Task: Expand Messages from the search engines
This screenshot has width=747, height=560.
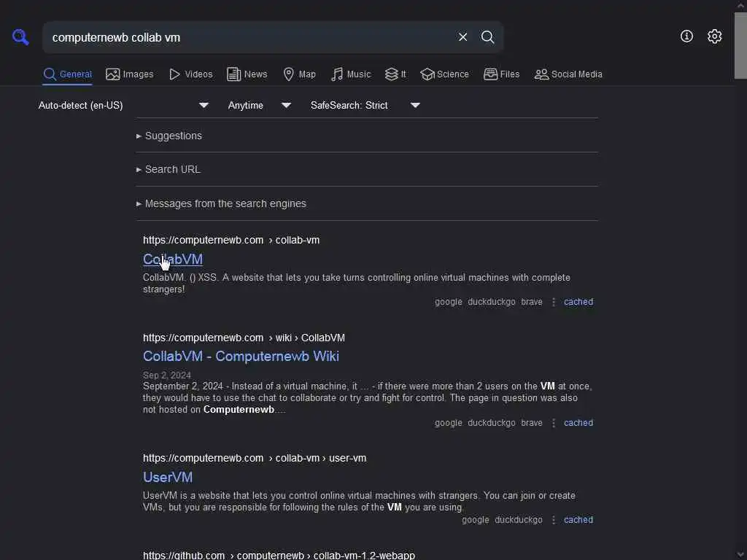Action: coord(222,204)
